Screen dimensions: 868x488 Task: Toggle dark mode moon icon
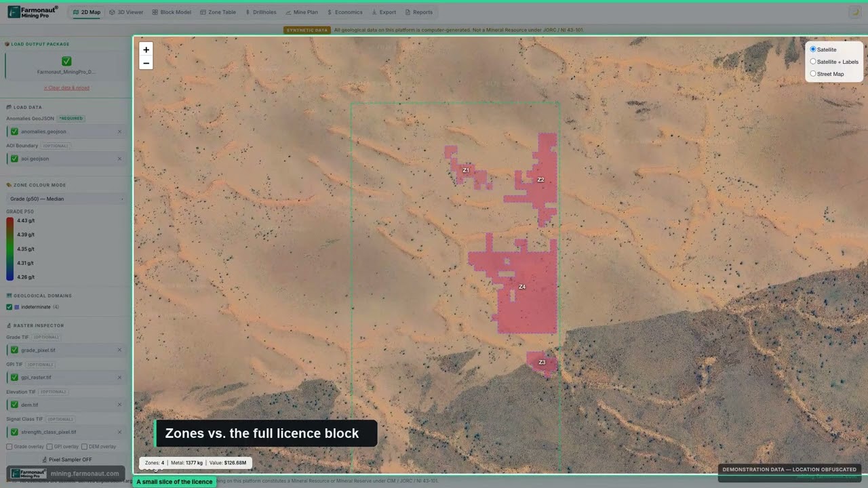(854, 12)
